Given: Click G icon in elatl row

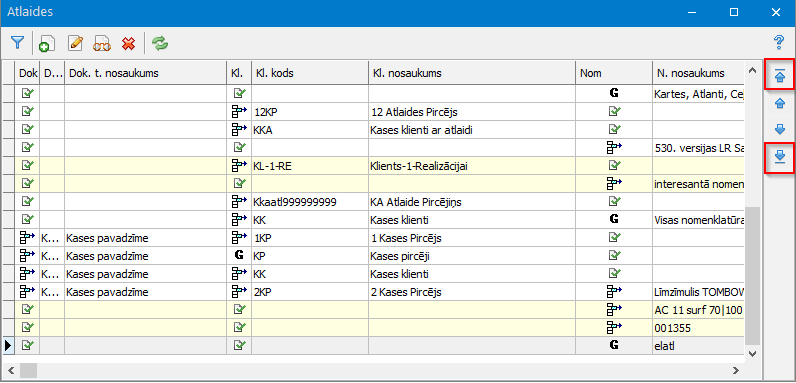Looking at the screenshot, I should 614,345.
